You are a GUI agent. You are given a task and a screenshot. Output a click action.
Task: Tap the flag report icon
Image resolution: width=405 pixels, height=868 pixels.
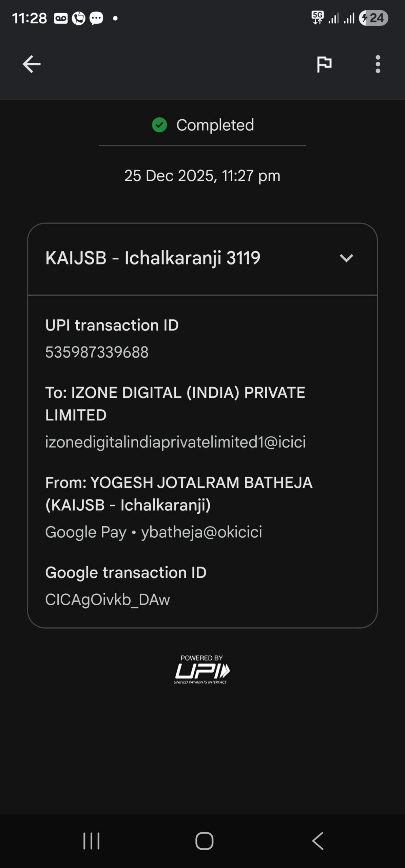point(324,64)
